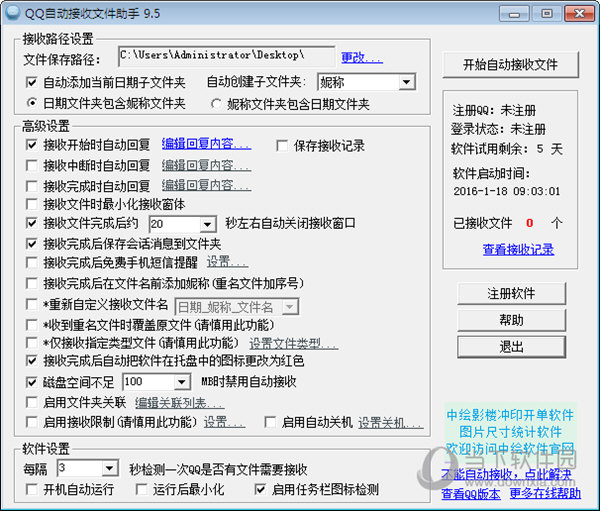This screenshot has height=511, width=600.
Task: Check 开机自动运行 option
Action: point(31,490)
